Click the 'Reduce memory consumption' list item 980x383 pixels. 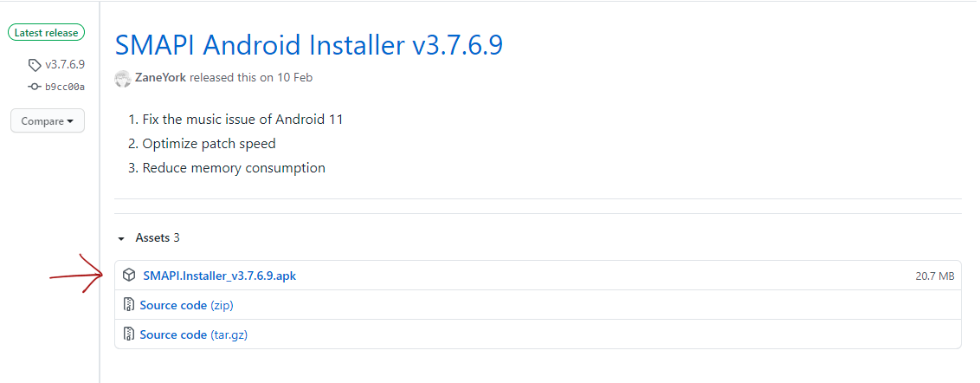(234, 168)
